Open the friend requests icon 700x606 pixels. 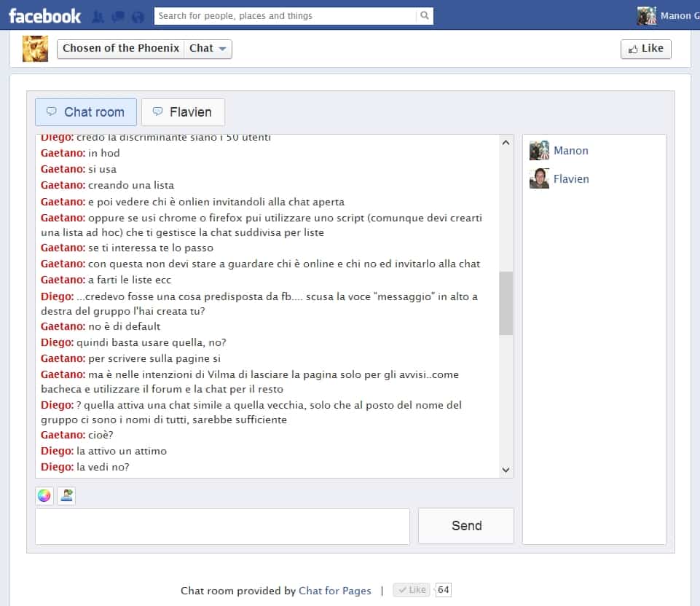pyautogui.click(x=98, y=17)
